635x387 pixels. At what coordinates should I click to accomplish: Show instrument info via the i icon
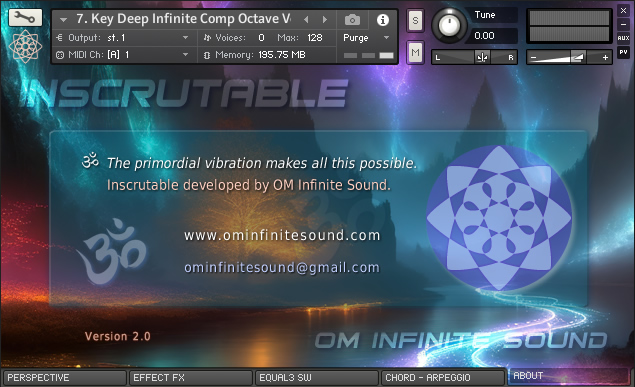(383, 19)
